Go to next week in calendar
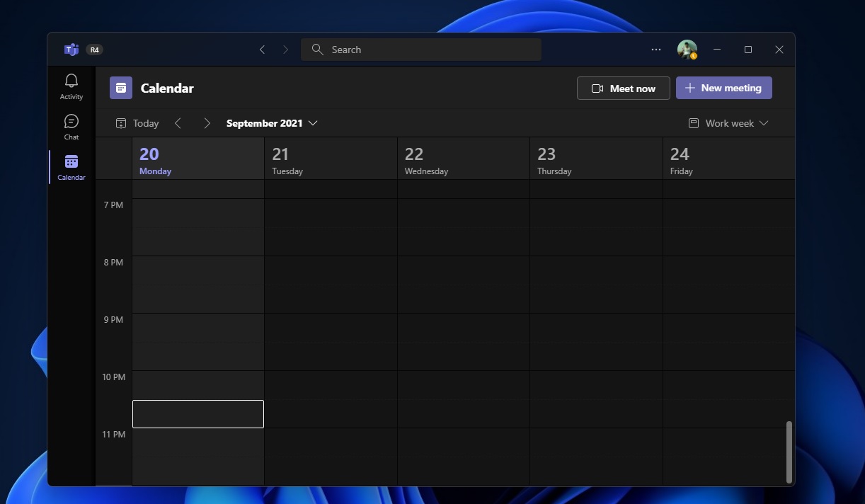Image resolution: width=865 pixels, height=504 pixels. 207,123
